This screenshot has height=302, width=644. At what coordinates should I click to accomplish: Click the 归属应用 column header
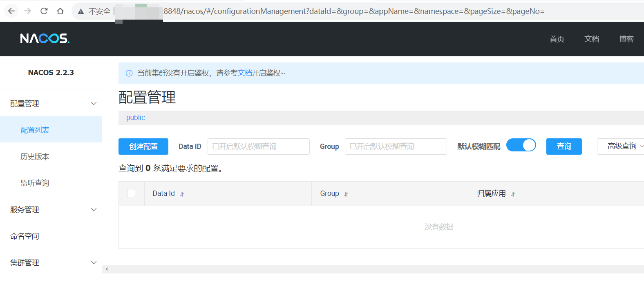coord(492,193)
